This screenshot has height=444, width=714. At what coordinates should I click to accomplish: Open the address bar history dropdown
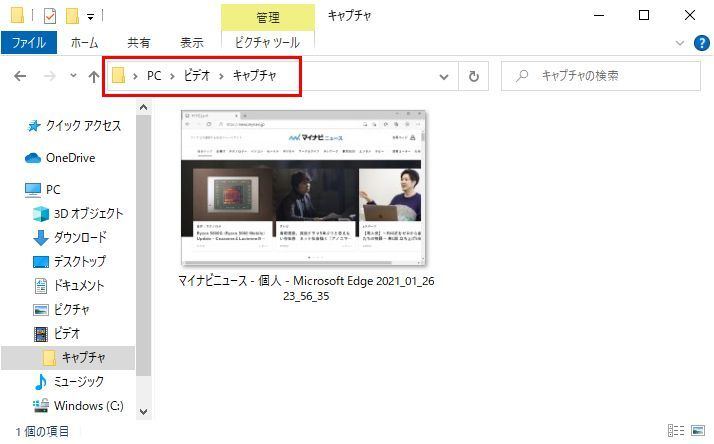pyautogui.click(x=444, y=77)
